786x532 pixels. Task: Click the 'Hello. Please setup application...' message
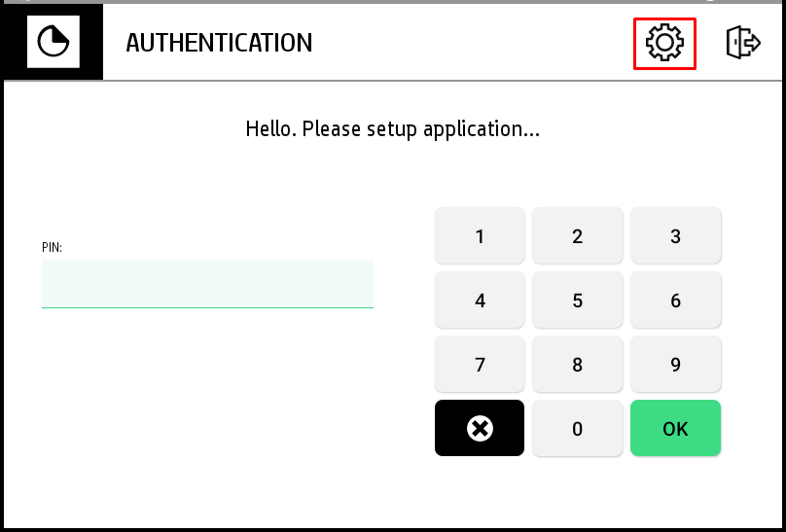coord(392,128)
